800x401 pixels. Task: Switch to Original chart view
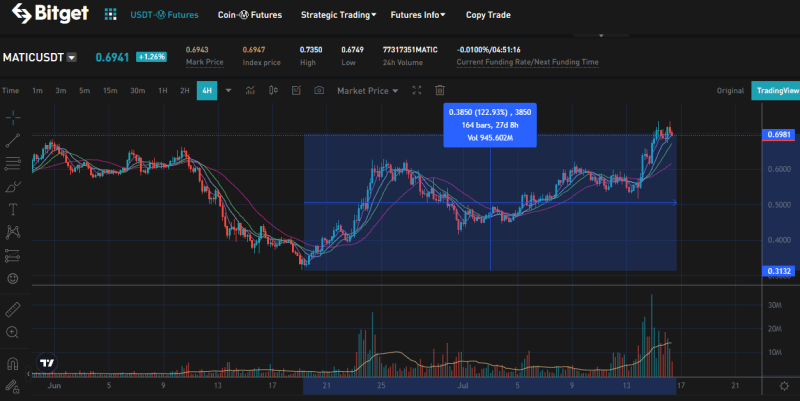point(730,90)
